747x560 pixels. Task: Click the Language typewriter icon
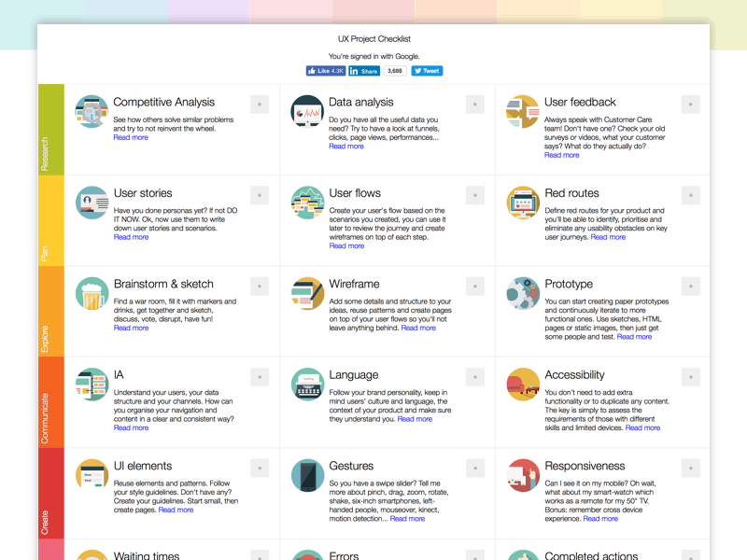coord(307,385)
